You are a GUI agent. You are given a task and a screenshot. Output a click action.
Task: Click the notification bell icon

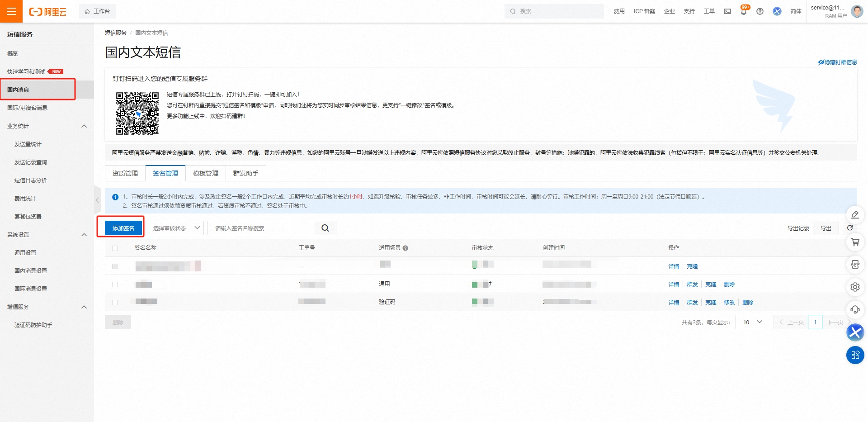click(744, 11)
